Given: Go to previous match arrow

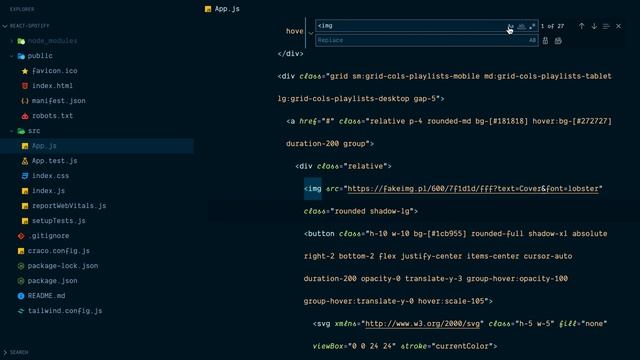Looking at the screenshot, I should [581, 26].
